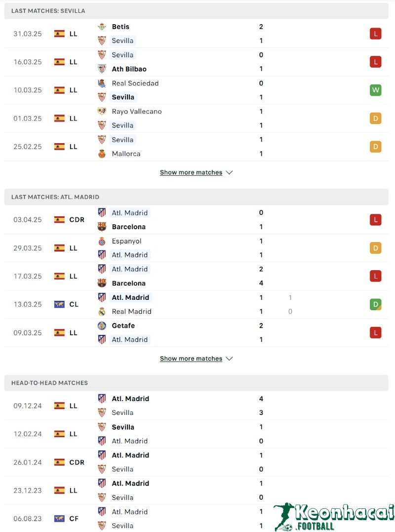Click the Spanish flag beside the 31.03.25 match
395x532 pixels.
coord(59,34)
